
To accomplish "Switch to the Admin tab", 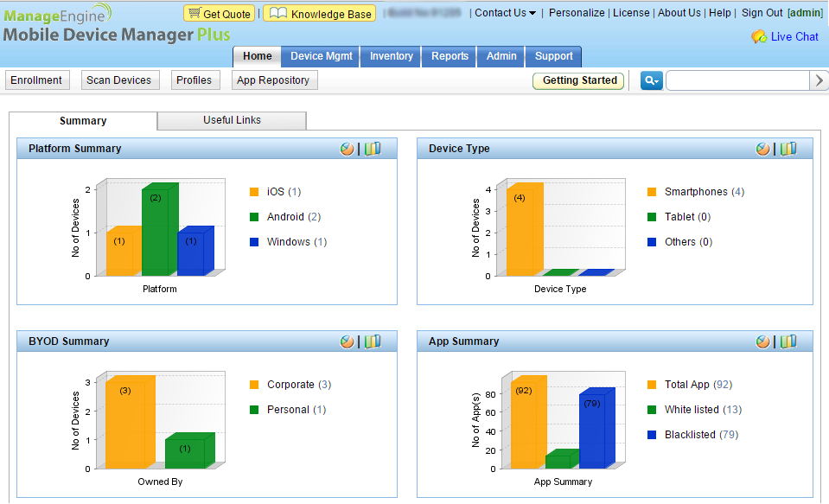I will point(501,56).
